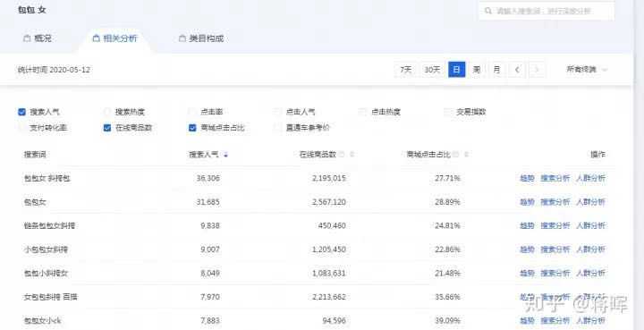Open 搜索分析 for the 31,685 row
Viewport: 644px width, 330px height.
coord(555,202)
